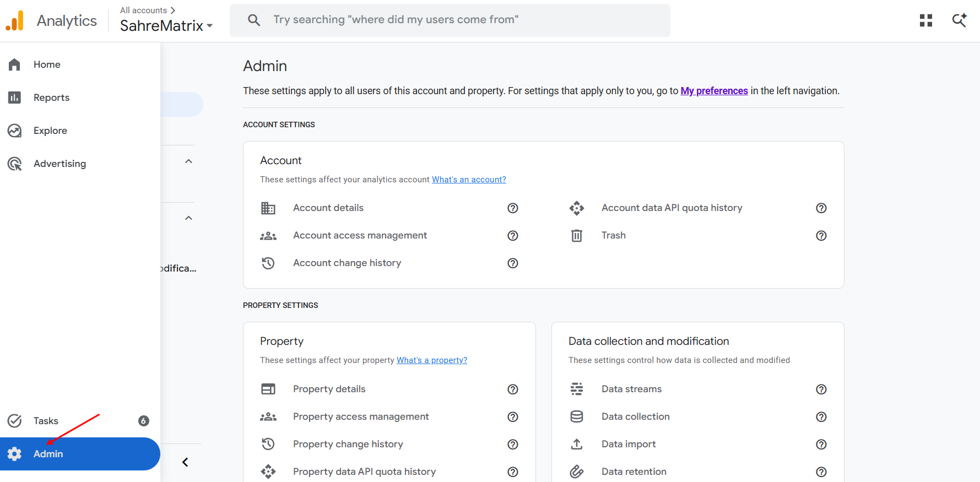This screenshot has width=980, height=482.
Task: Click the Data retention paperclip icon
Action: click(577, 472)
